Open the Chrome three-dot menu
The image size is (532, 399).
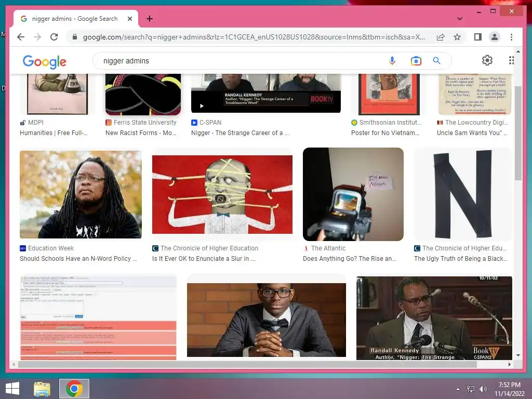click(511, 37)
